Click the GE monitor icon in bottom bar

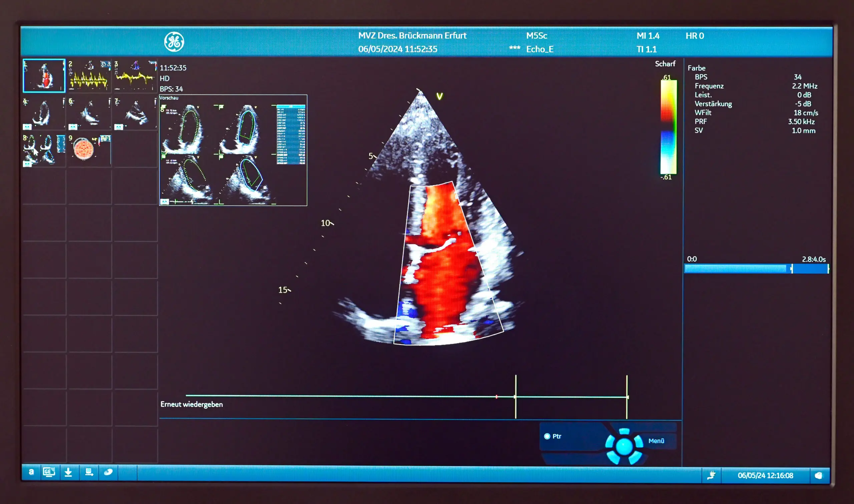point(49,472)
